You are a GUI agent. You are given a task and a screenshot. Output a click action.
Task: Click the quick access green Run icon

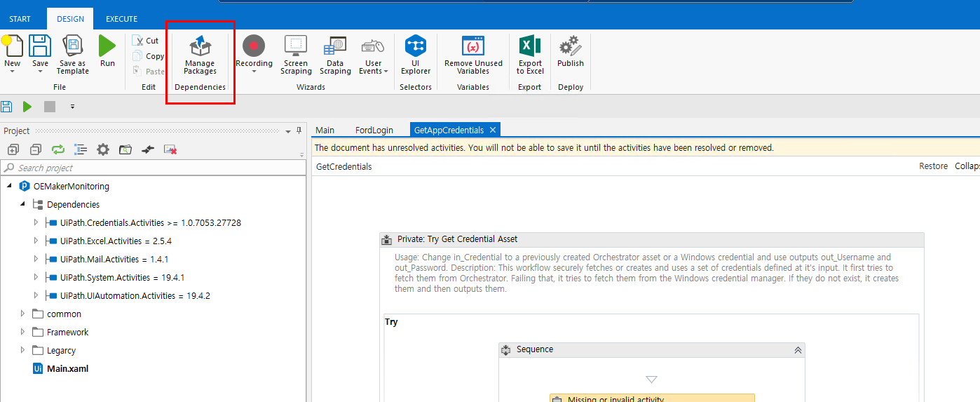click(27, 107)
